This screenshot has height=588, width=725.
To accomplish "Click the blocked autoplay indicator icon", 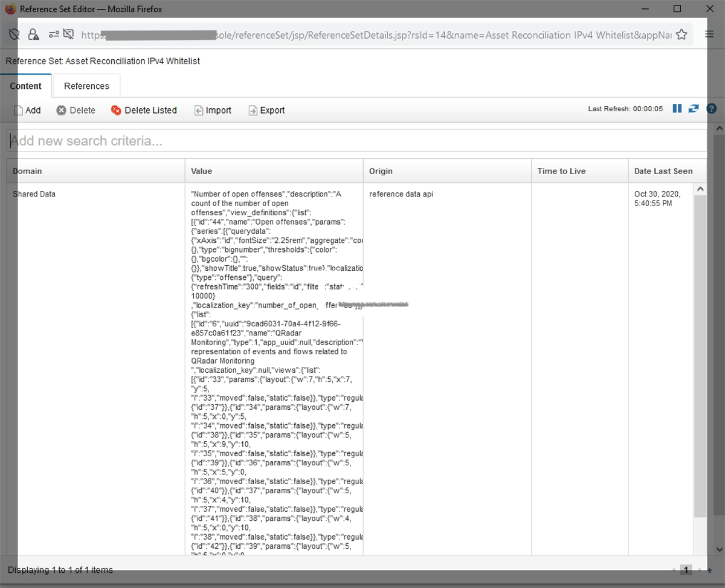I will 68,34.
